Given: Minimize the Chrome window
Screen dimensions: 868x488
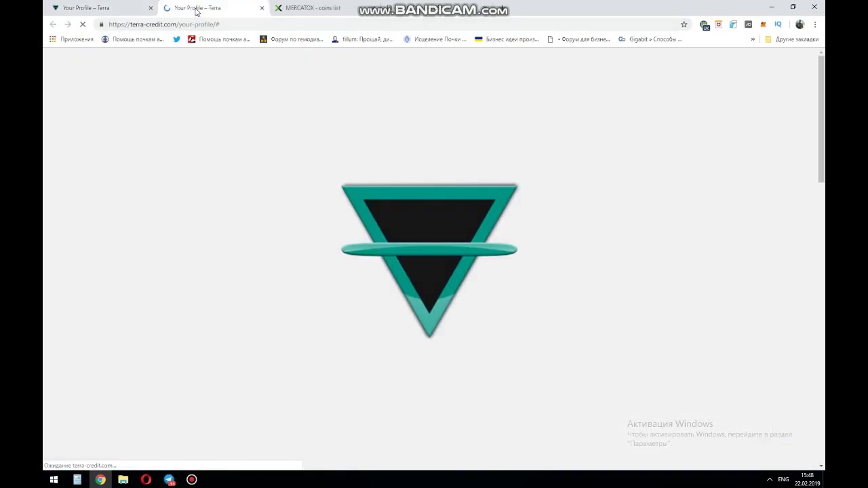Looking at the screenshot, I should (771, 7).
